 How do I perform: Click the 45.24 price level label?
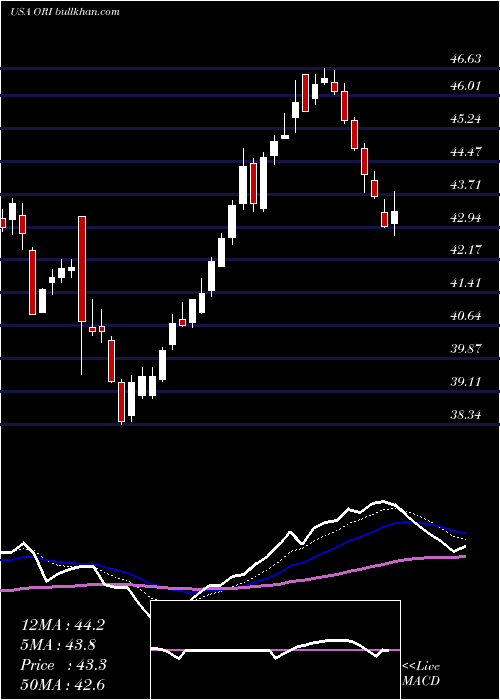point(465,119)
